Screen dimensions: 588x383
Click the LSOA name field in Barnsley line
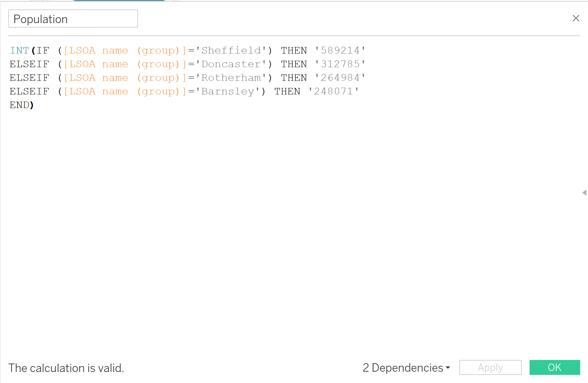tap(125, 91)
